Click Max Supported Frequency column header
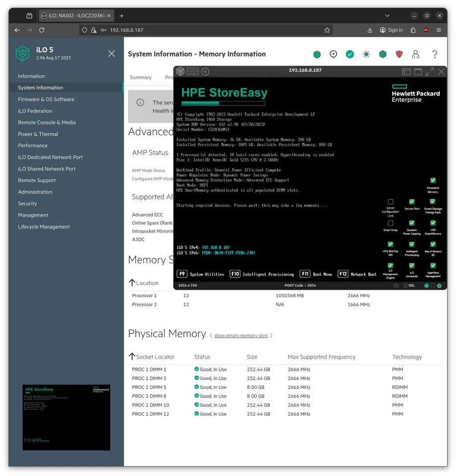Screen dimensions: 456x476 tap(321, 357)
